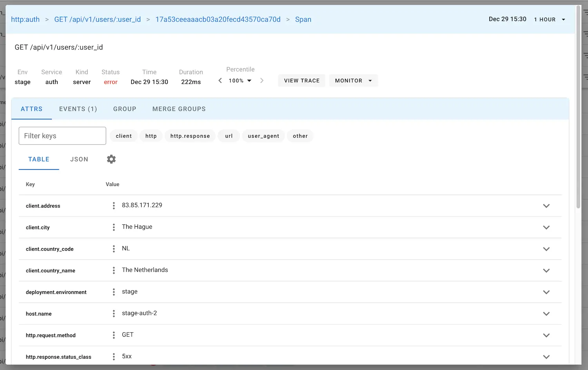Toggle the client filter chip

click(124, 136)
